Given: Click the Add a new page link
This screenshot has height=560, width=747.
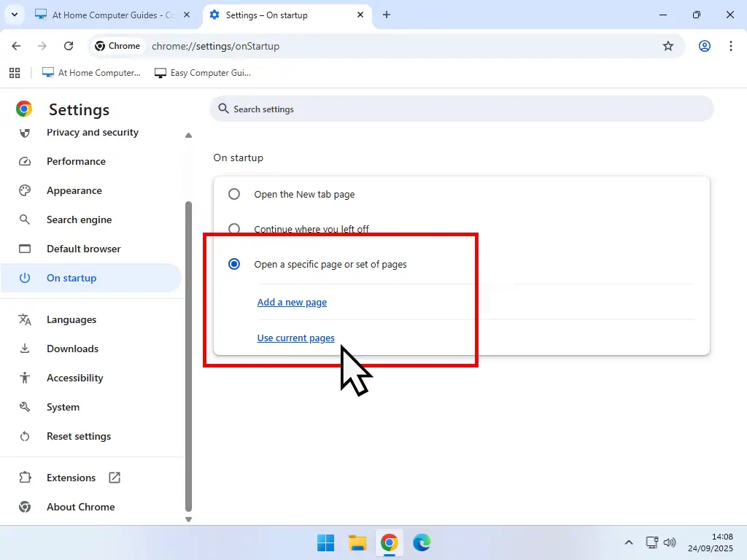Looking at the screenshot, I should point(292,302).
